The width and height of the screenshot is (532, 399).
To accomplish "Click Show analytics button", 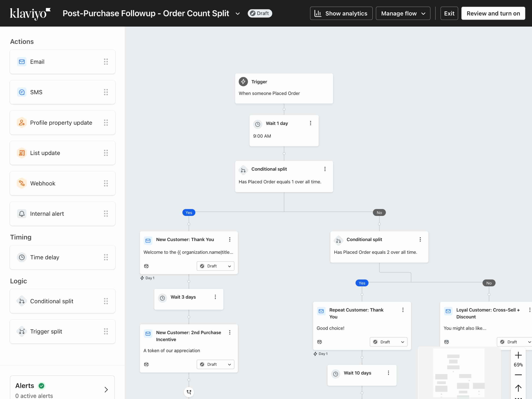I will pyautogui.click(x=341, y=14).
